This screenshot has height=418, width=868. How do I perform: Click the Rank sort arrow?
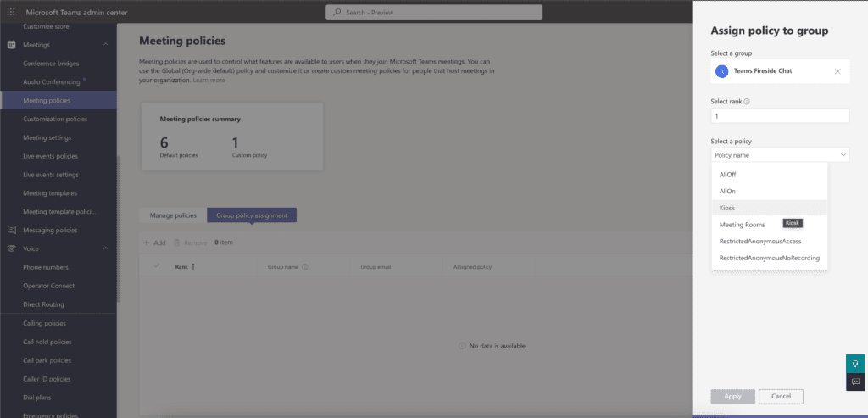click(x=193, y=266)
